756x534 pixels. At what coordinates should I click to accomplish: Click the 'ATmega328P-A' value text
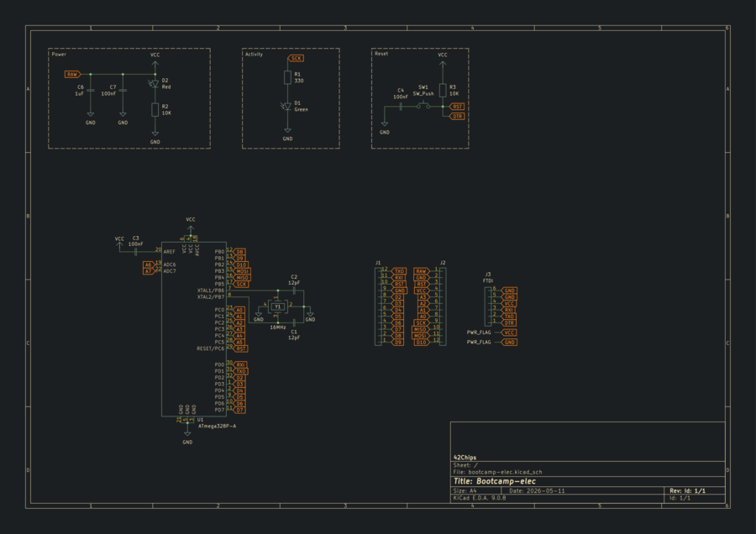click(217, 426)
